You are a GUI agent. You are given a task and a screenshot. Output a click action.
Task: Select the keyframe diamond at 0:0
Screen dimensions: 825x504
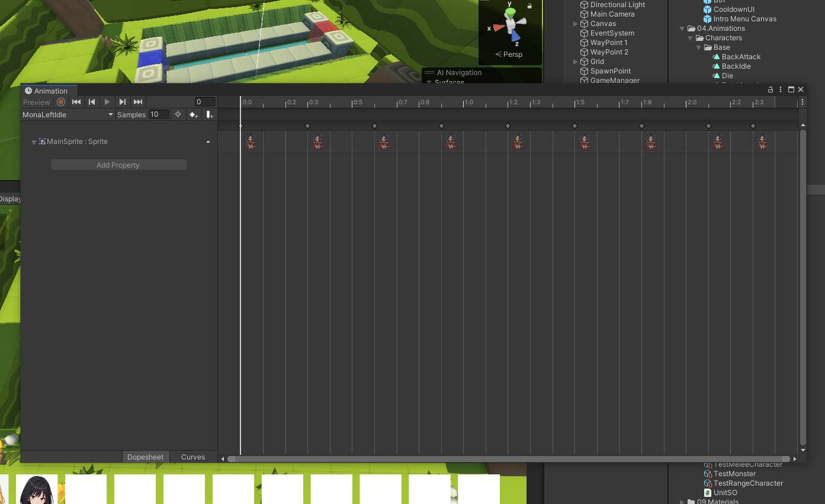[x=240, y=126]
